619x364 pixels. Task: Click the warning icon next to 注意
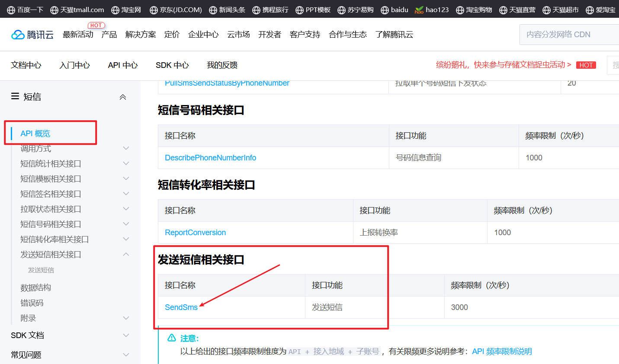click(x=172, y=338)
